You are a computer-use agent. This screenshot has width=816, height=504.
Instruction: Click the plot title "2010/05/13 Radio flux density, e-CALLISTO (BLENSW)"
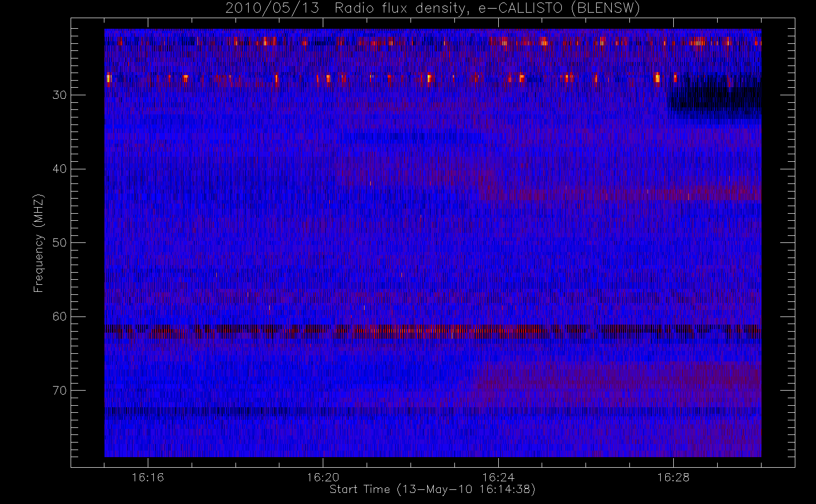click(433, 8)
